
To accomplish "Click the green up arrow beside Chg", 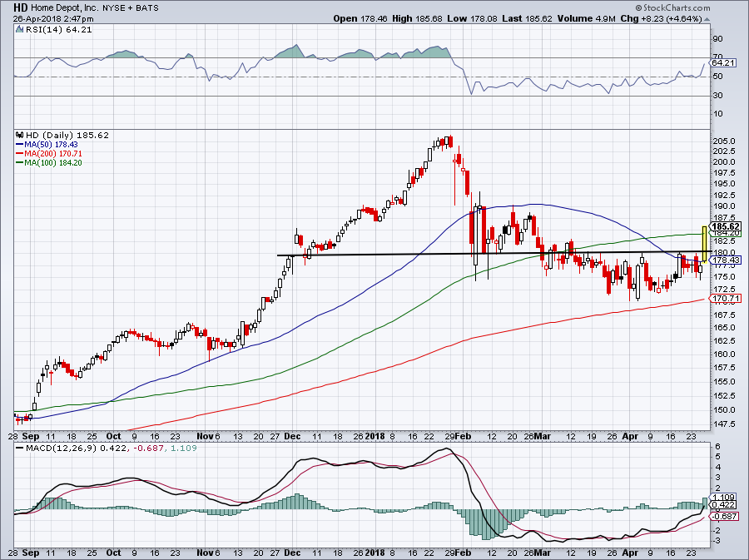I will 707,20.
